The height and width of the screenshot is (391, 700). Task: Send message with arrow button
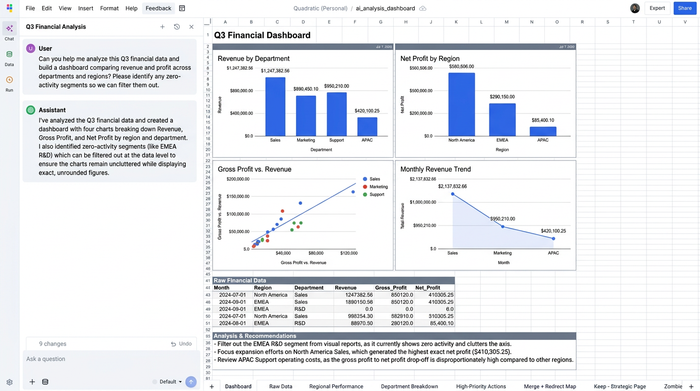point(191,382)
